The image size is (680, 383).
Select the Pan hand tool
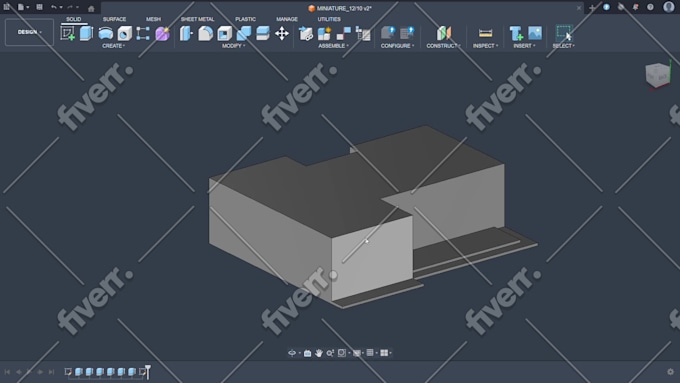(319, 353)
